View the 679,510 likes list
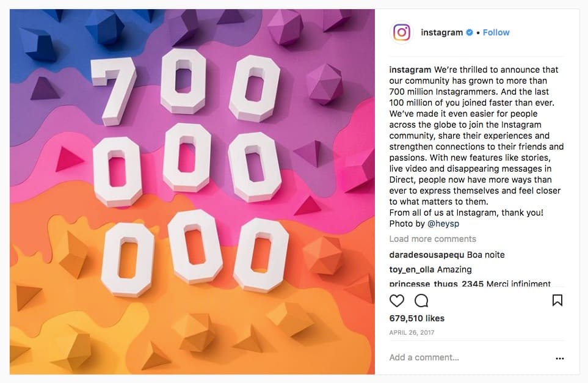The image size is (588, 383). [x=416, y=318]
